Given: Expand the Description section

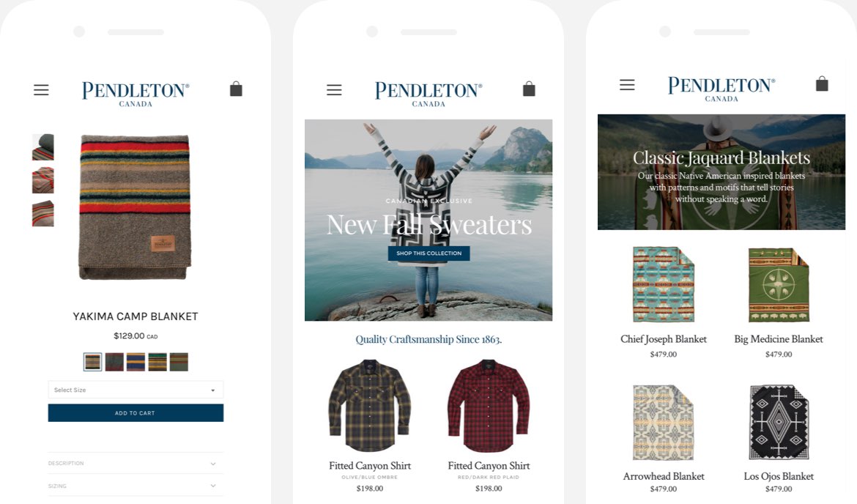Looking at the screenshot, I should click(136, 464).
